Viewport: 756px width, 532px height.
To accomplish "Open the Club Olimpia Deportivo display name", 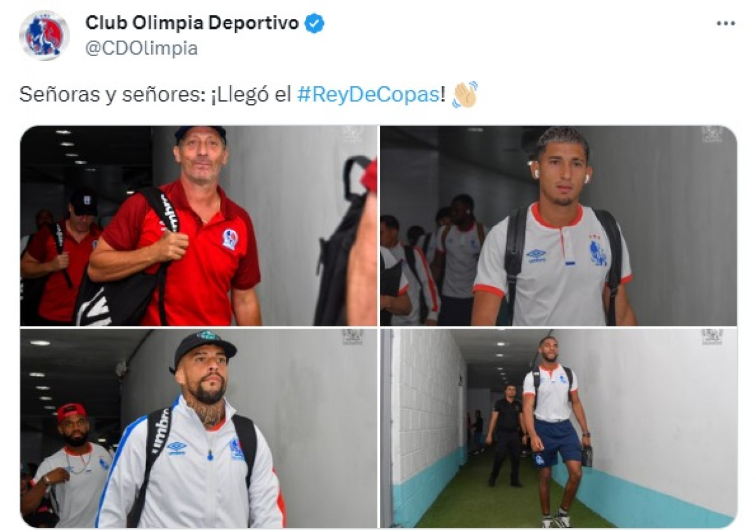I will (192, 24).
